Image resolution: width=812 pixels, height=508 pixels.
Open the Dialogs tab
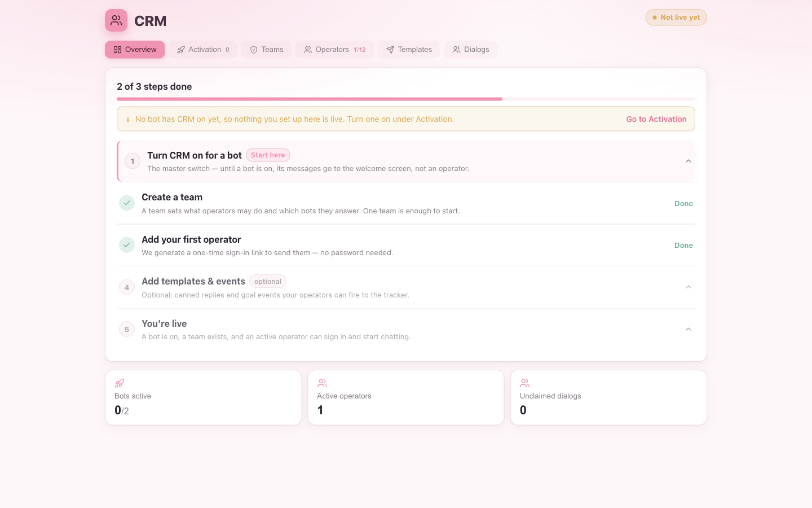[471, 50]
